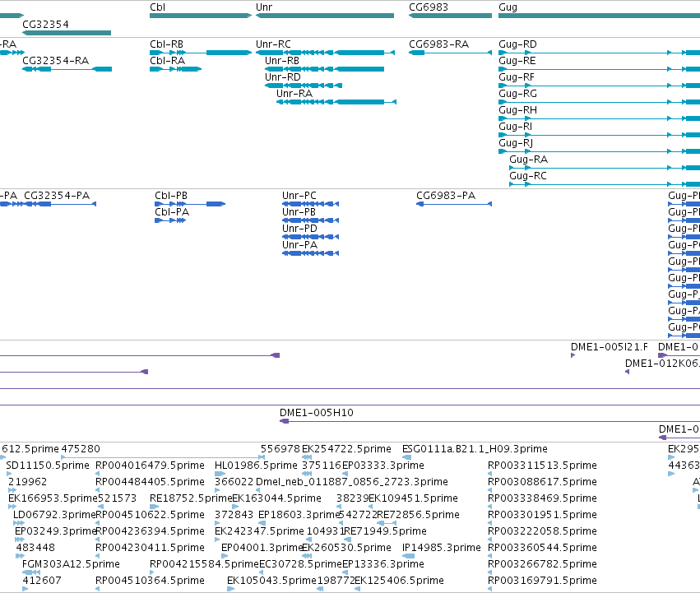Select the Gug gene label

(x=508, y=7)
